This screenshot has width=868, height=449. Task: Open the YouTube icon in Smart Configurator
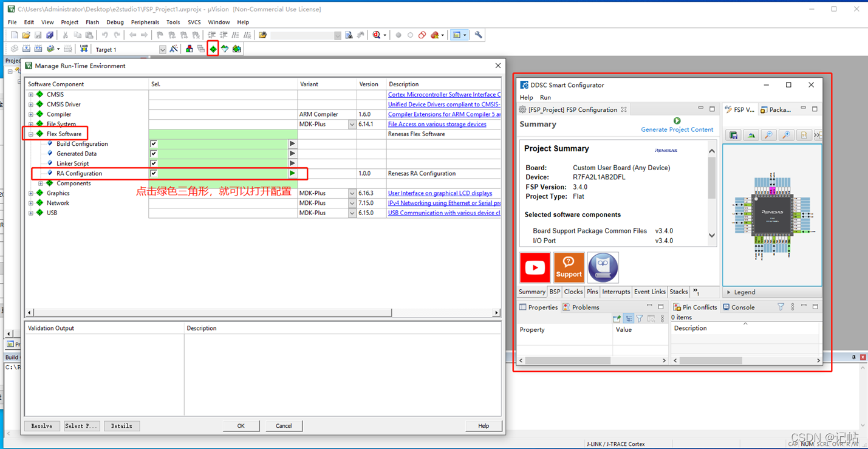pyautogui.click(x=535, y=267)
